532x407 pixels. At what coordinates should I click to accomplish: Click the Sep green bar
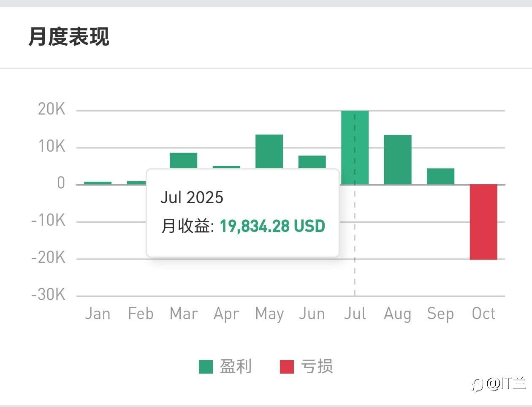pos(440,175)
